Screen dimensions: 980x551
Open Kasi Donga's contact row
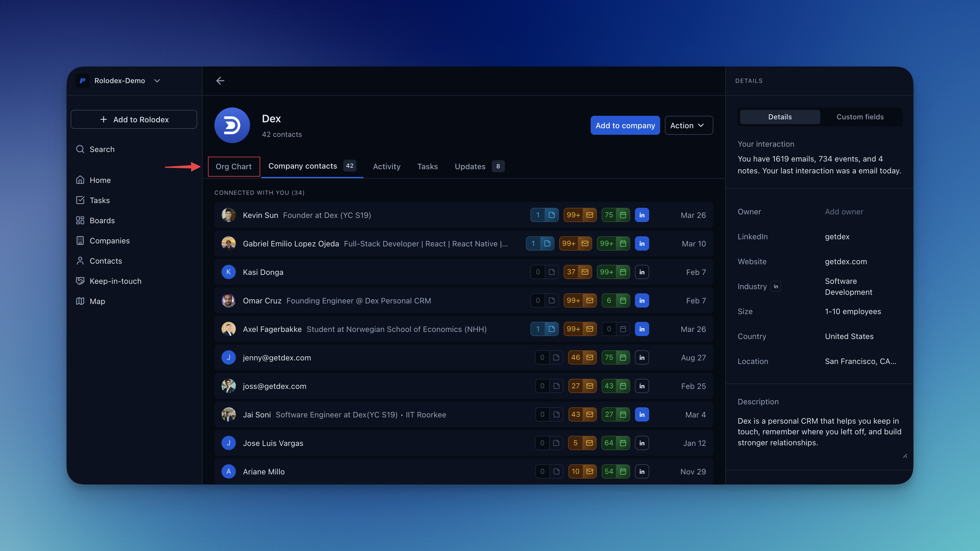tap(464, 272)
